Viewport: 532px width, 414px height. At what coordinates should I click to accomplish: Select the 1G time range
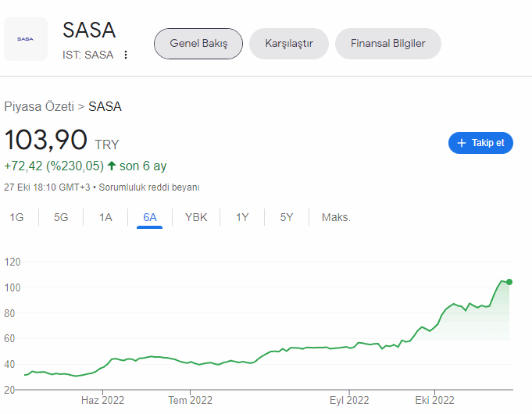point(16,217)
